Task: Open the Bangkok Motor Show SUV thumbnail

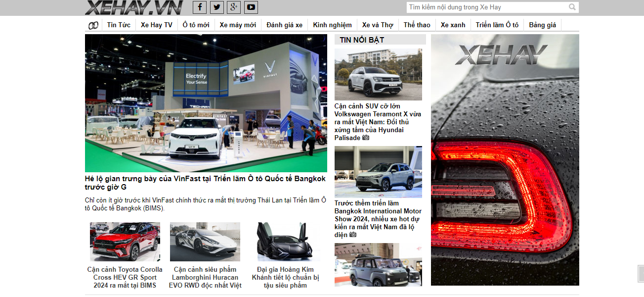Action: coord(378,172)
